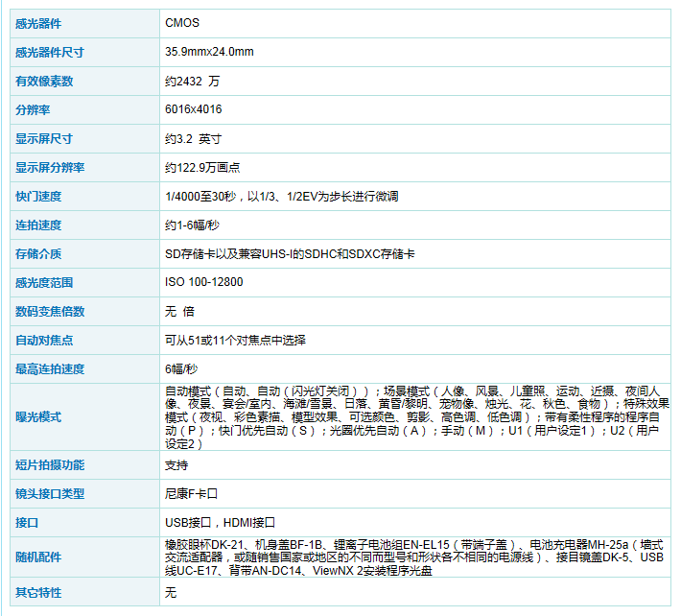This screenshot has width=681, height=616.
Task: Select the 约122.9万画点 value
Action: click(x=202, y=167)
